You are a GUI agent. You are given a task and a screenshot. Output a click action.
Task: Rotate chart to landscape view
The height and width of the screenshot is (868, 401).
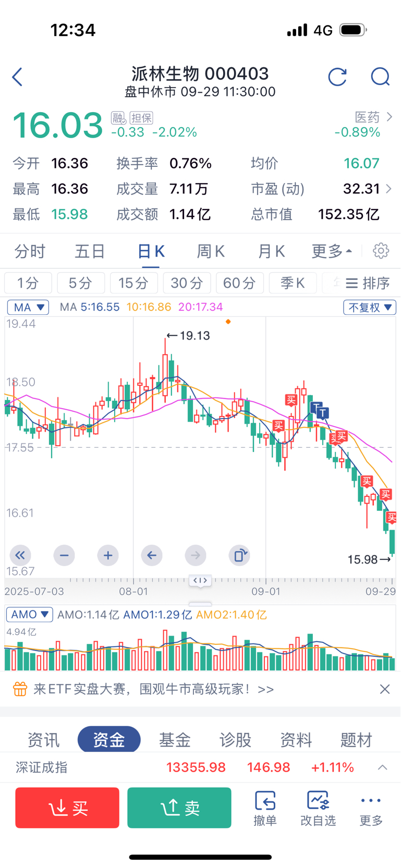pyautogui.click(x=239, y=555)
